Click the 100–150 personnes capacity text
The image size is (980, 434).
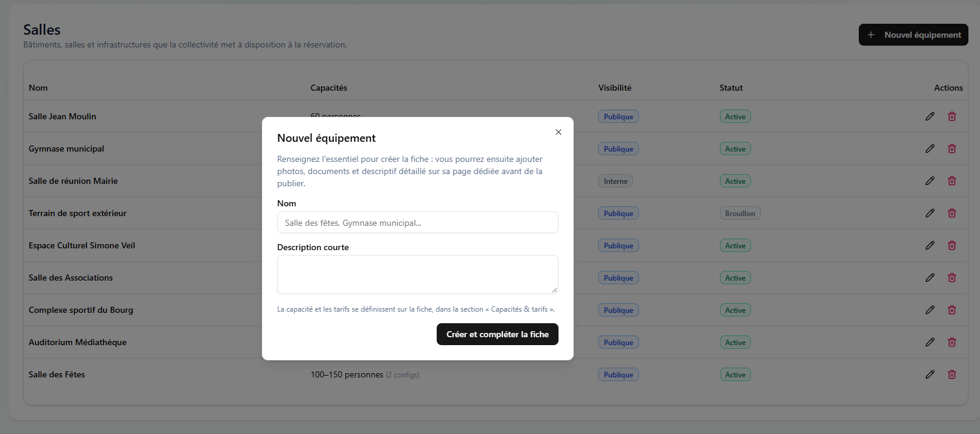[347, 374]
